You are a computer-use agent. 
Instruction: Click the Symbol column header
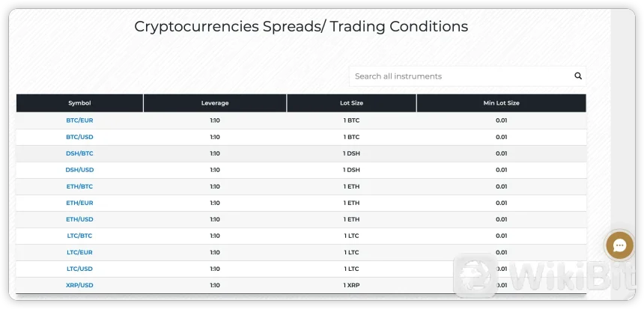(79, 103)
